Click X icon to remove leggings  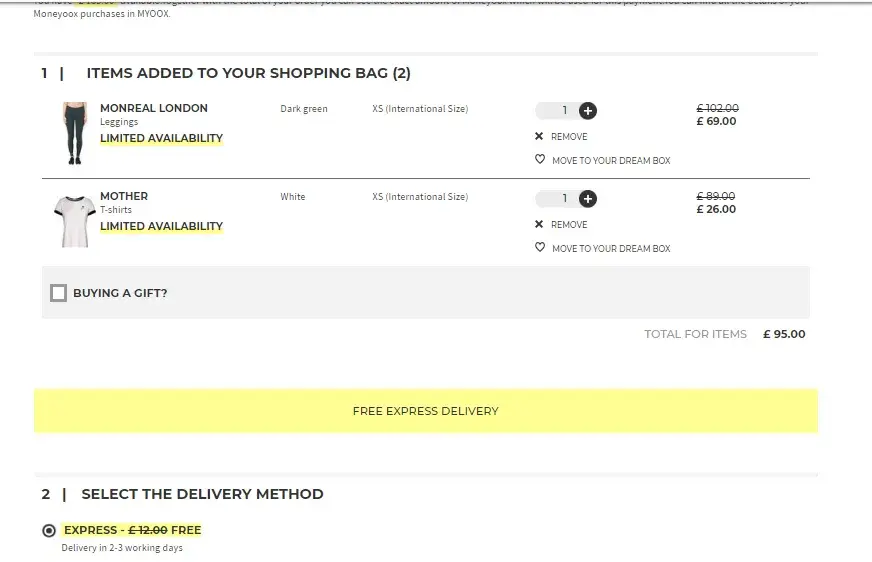(x=539, y=137)
